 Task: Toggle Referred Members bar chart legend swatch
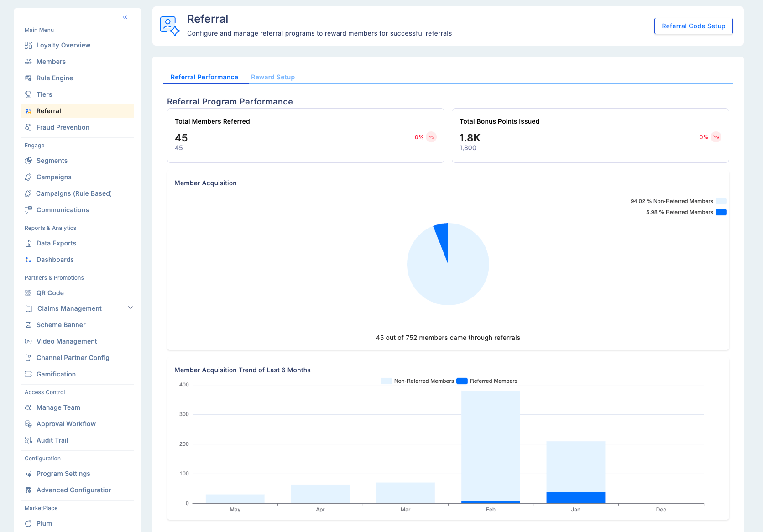coord(462,381)
